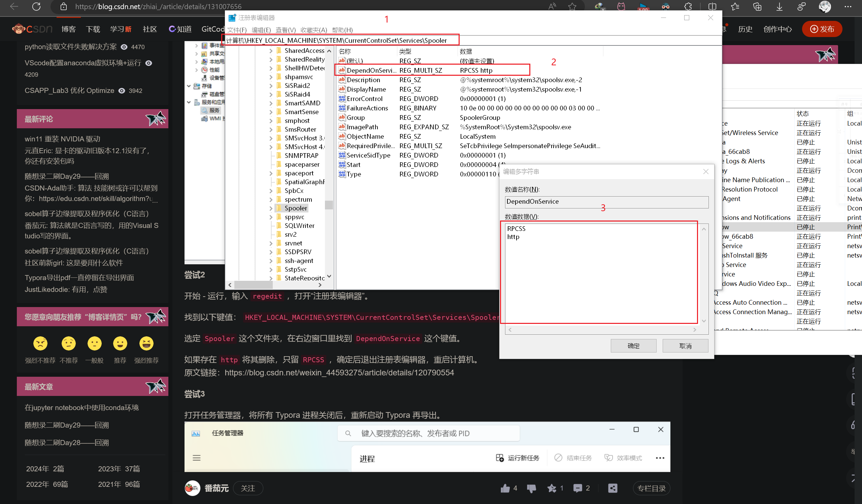This screenshot has height=504, width=862.
Task: Open the 查看(V) menu in Registry Editor
Action: coord(286,30)
